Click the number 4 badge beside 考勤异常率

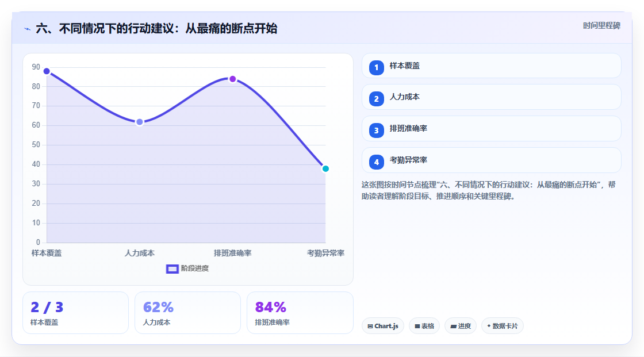[376, 162]
